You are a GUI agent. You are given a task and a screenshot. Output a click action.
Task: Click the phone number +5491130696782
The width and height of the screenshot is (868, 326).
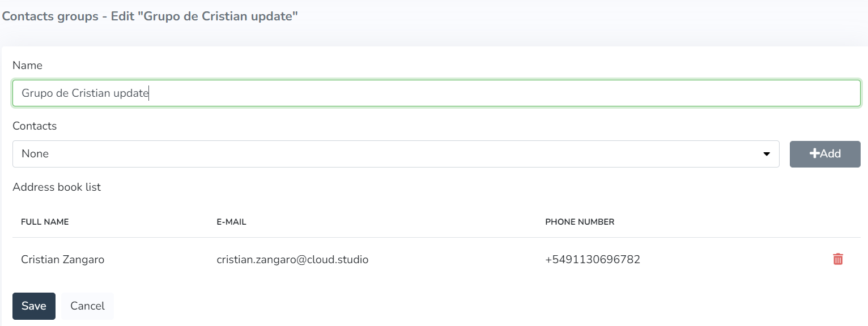[x=593, y=260]
